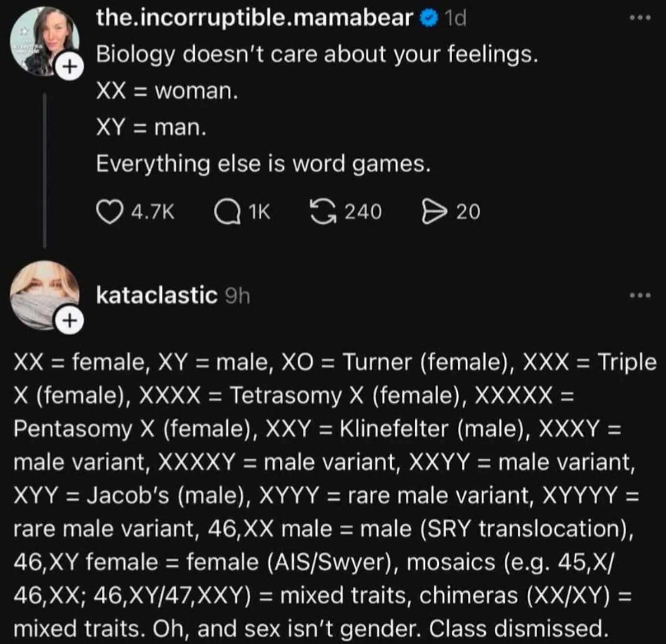Screen dimensions: 666x644
Task: Follow the.incorruptible.mamabear via plus button
Action: (70, 66)
